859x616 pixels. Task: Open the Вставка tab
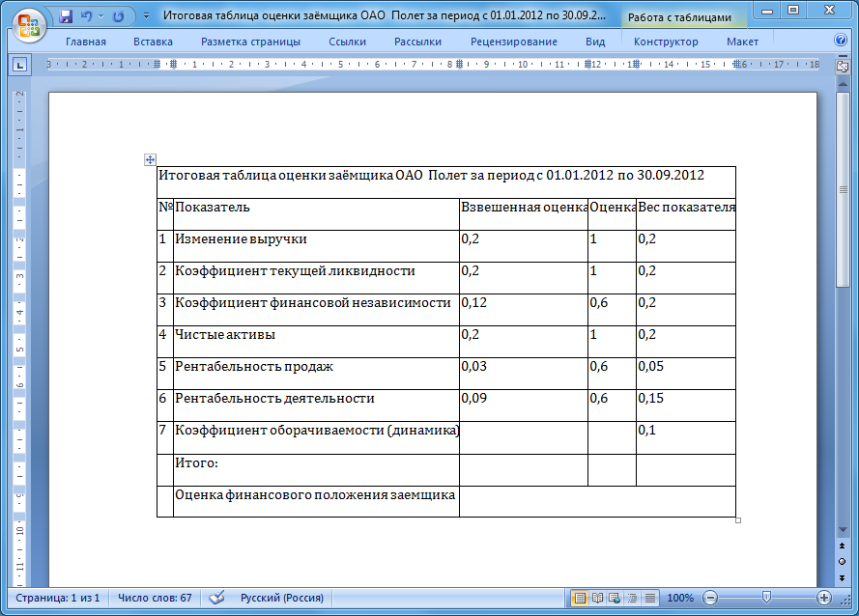[153, 42]
